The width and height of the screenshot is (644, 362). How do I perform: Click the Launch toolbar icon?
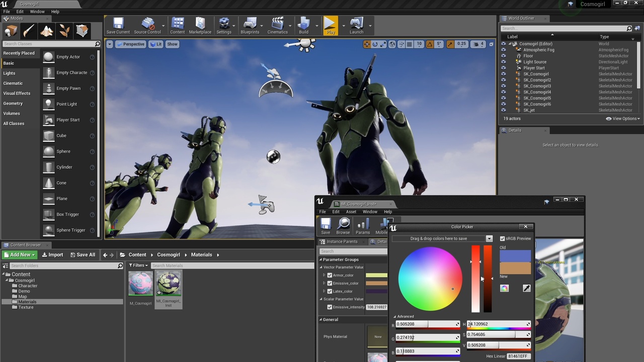(x=356, y=26)
